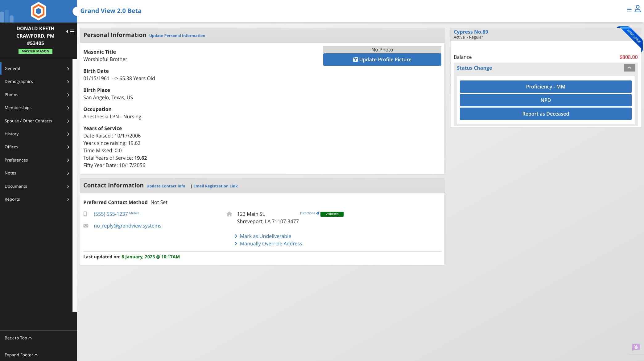Click the Status Change heading

[x=474, y=68]
